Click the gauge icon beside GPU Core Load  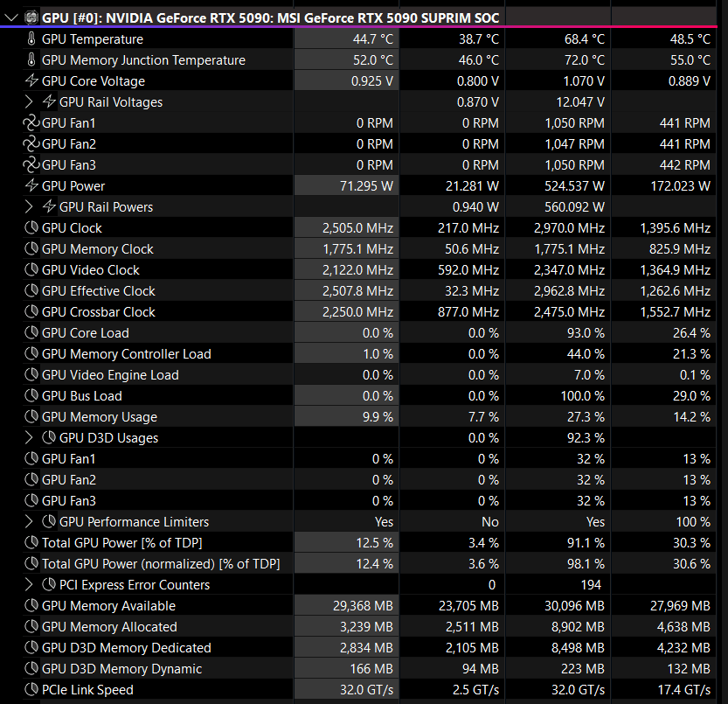coord(31,332)
